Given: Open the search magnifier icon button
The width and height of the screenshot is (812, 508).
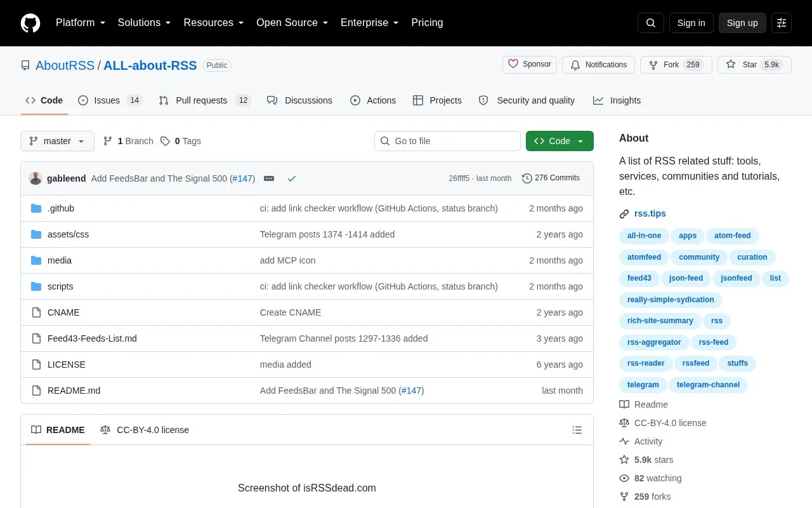Looking at the screenshot, I should (651, 23).
